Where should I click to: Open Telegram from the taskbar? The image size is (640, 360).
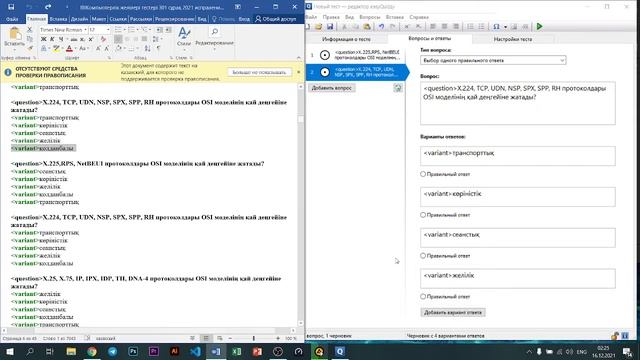click(113, 351)
